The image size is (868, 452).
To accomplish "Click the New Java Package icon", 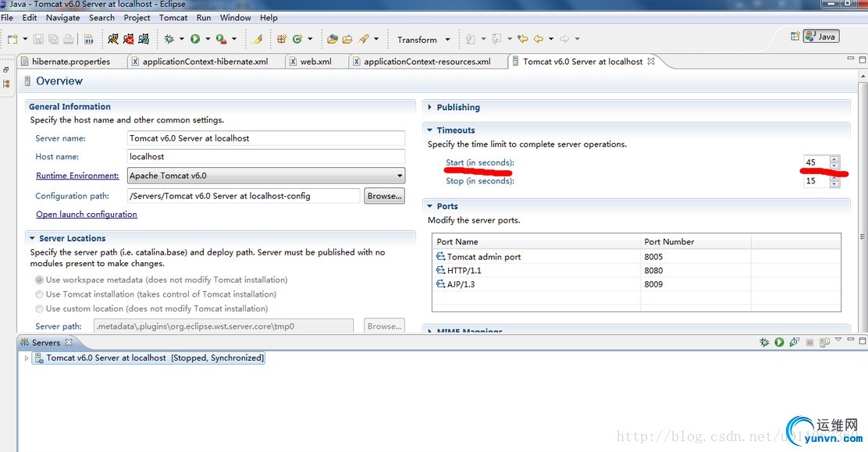I will pyautogui.click(x=282, y=39).
